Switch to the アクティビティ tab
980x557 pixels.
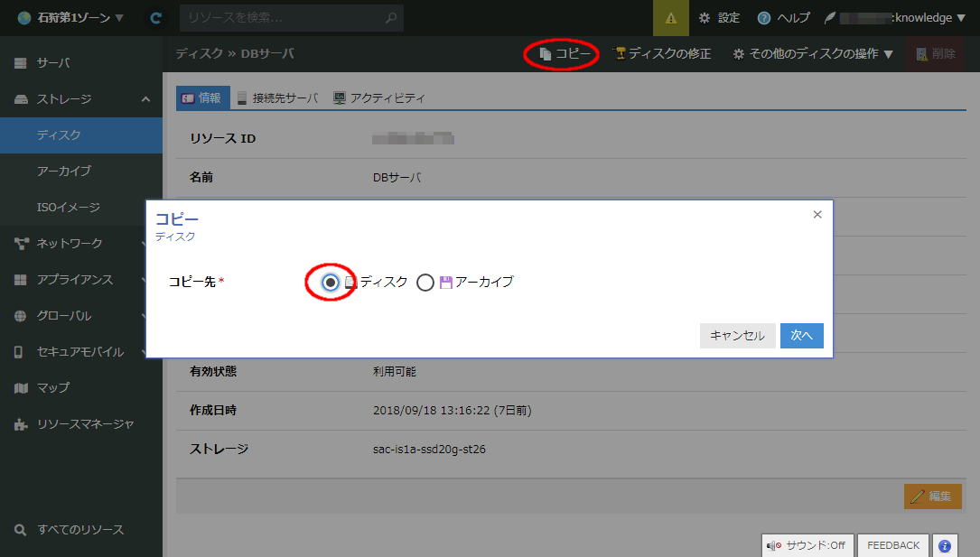coord(379,98)
